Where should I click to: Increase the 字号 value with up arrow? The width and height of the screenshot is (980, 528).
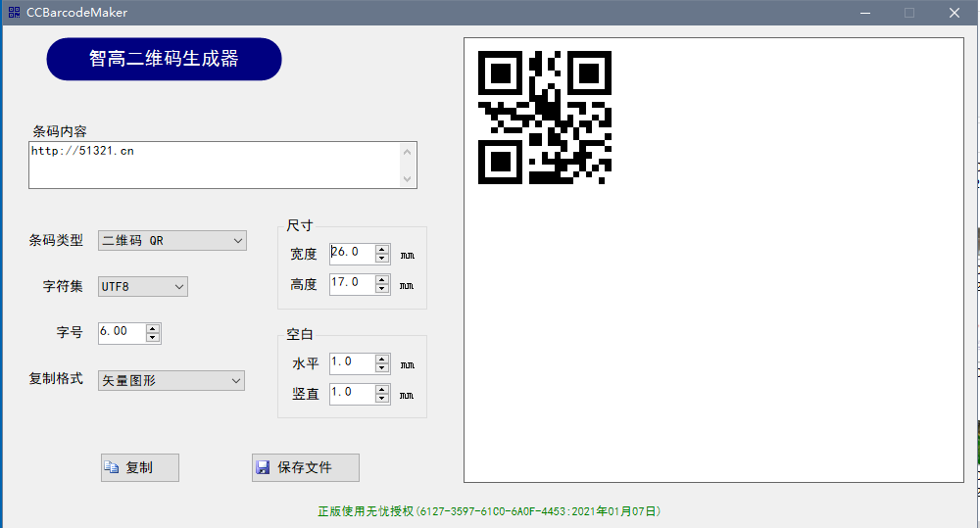(x=153, y=329)
